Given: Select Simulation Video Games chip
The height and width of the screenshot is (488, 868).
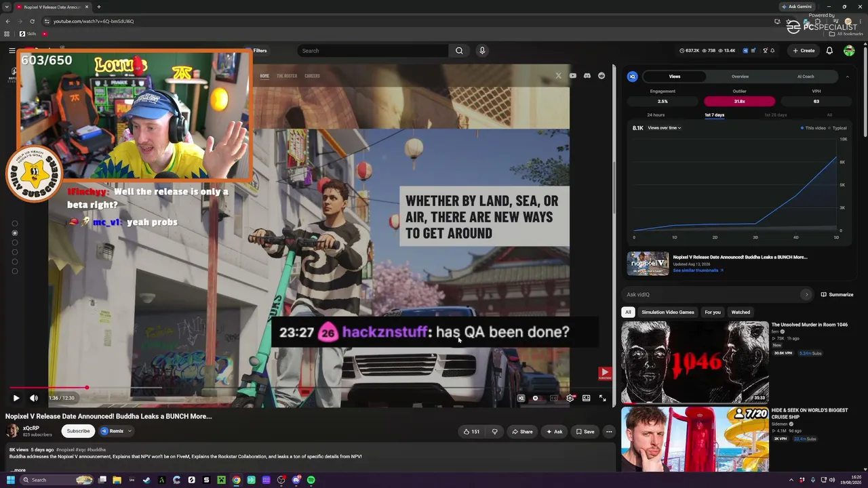Looking at the screenshot, I should click(668, 312).
